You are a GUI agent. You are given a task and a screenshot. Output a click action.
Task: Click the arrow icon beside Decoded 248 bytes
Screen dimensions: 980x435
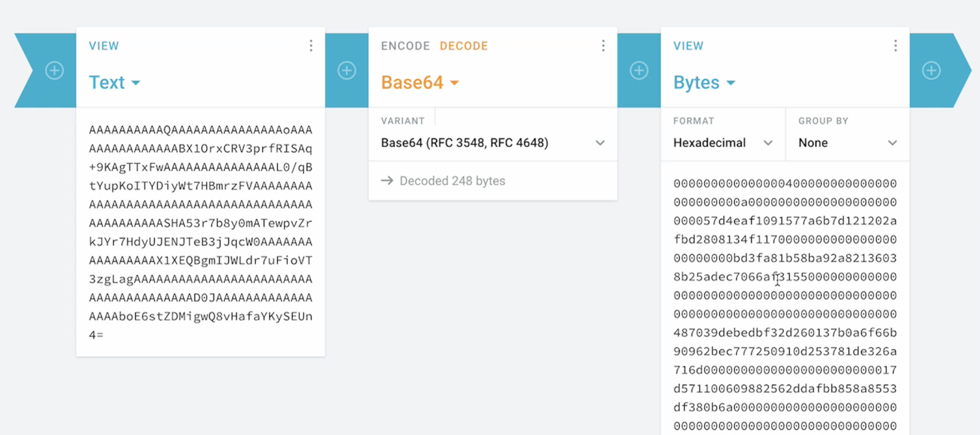[387, 181]
